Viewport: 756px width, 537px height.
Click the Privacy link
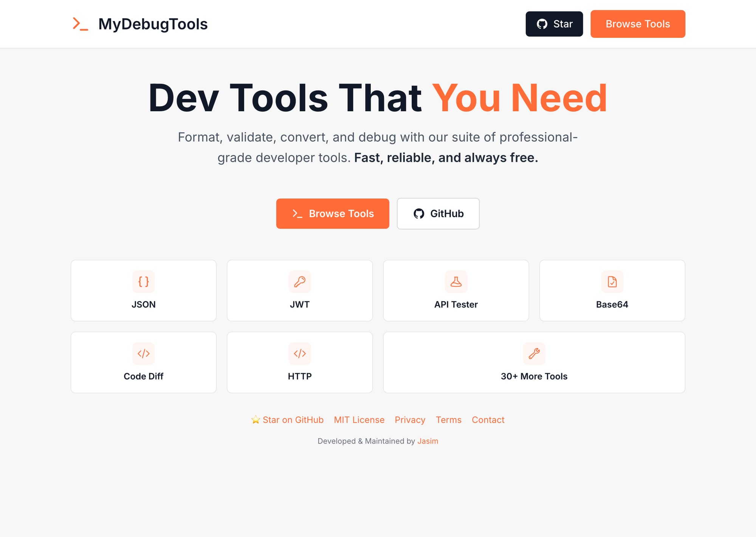click(410, 420)
